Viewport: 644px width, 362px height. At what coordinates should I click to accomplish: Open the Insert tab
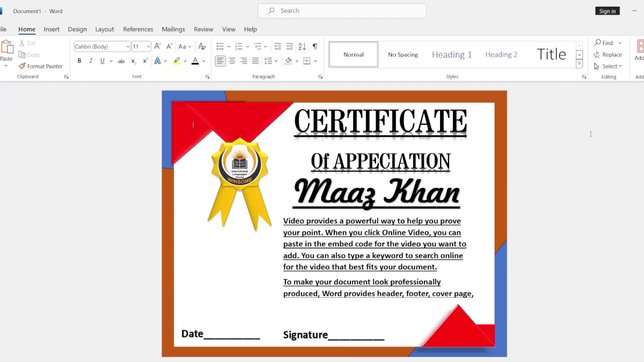[x=51, y=29]
